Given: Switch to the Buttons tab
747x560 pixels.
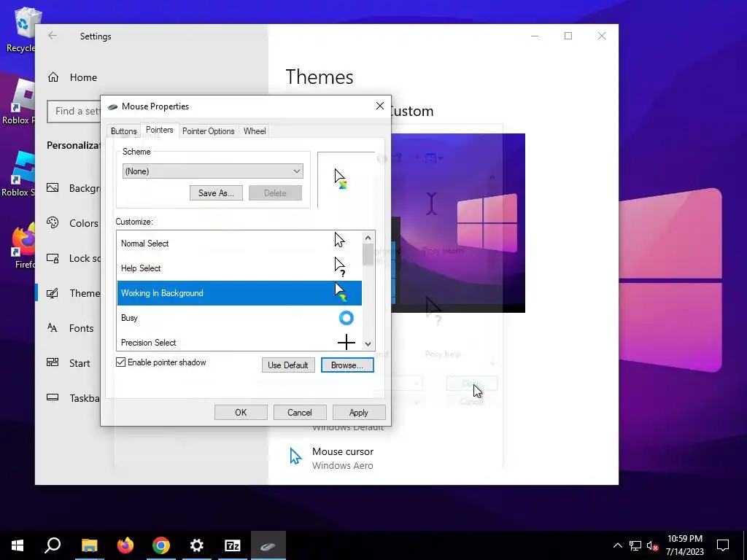Looking at the screenshot, I should [x=124, y=131].
